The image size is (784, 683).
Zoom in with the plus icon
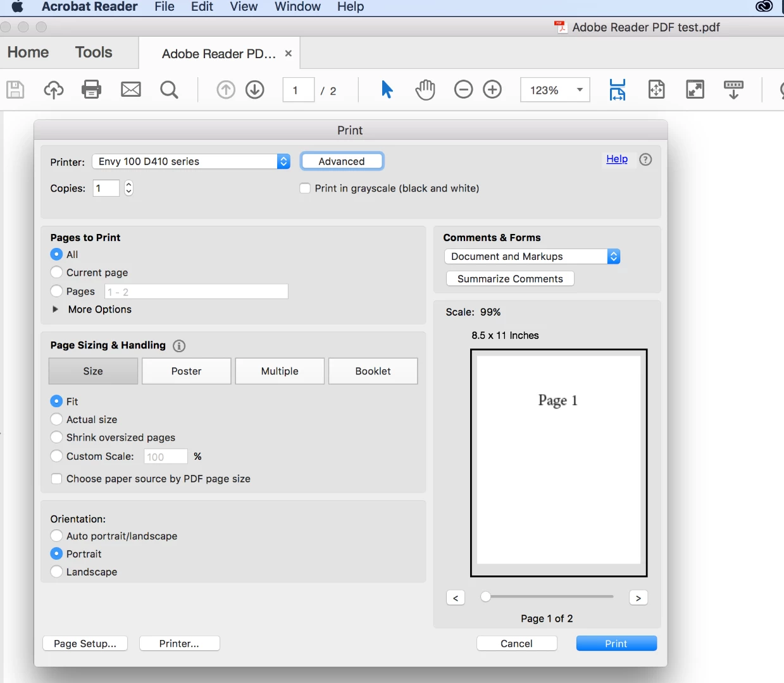coord(492,90)
